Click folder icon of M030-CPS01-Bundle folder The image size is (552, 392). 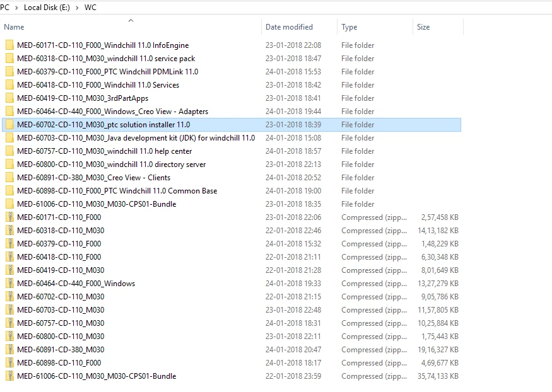(x=9, y=204)
